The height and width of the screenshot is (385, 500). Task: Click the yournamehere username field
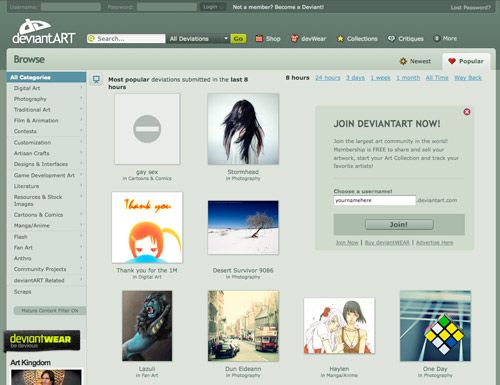pos(375,200)
